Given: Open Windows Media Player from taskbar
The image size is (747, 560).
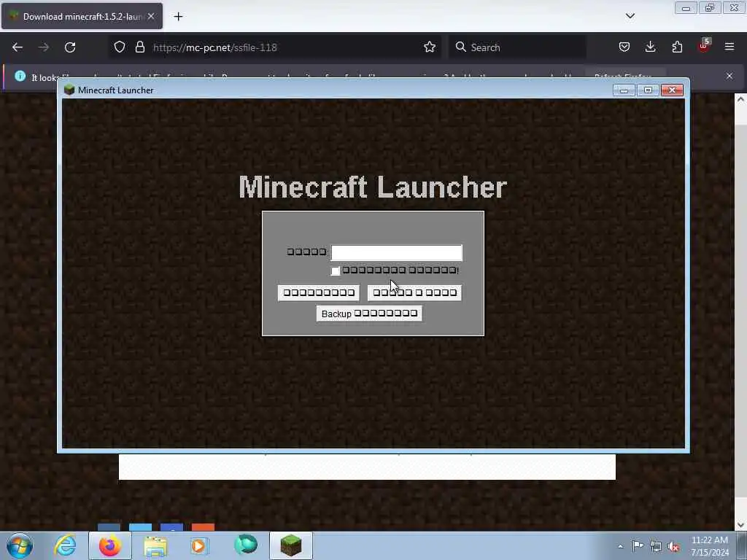Looking at the screenshot, I should [200, 545].
